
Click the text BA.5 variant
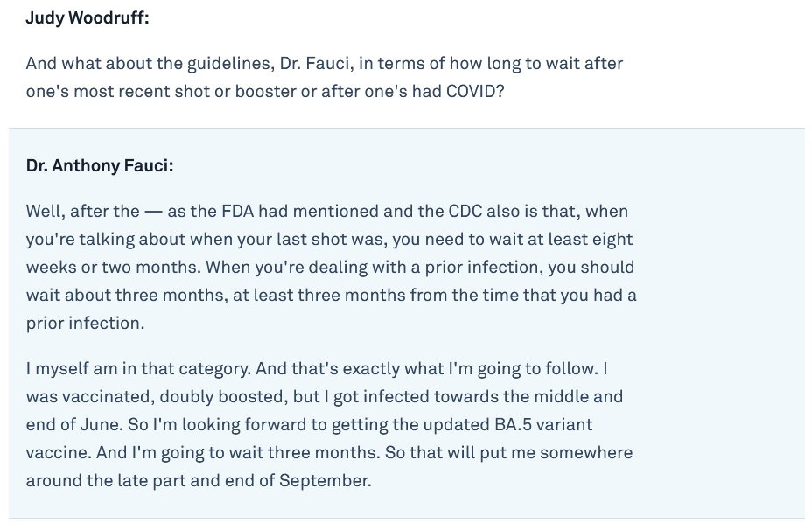coord(543,424)
